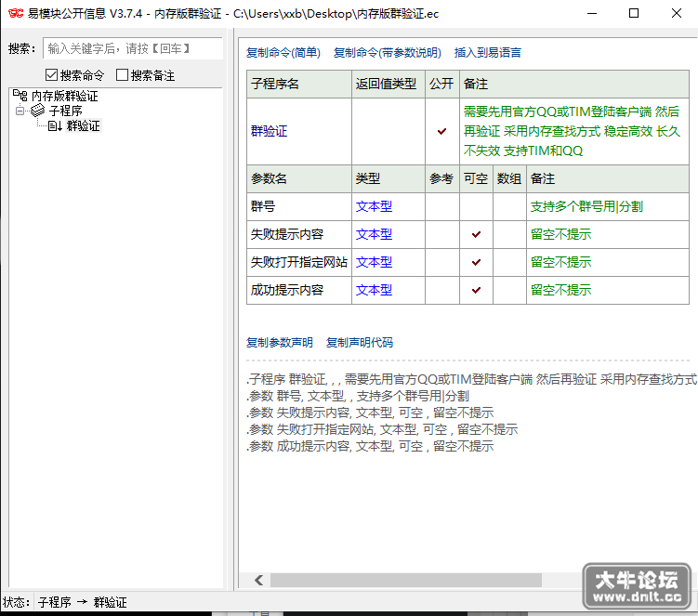This screenshot has width=698, height=616.
Task: Click the 内存版群验证 module root icon
Action: [20, 96]
